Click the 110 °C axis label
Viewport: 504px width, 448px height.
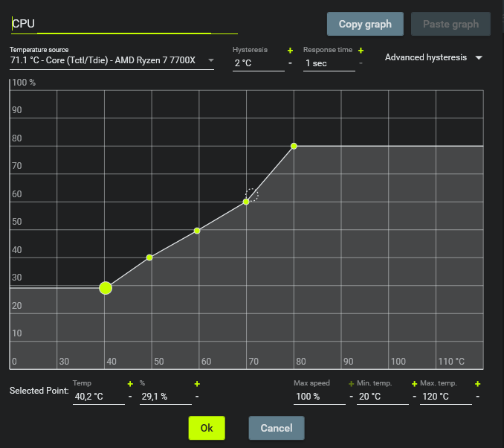click(x=451, y=362)
